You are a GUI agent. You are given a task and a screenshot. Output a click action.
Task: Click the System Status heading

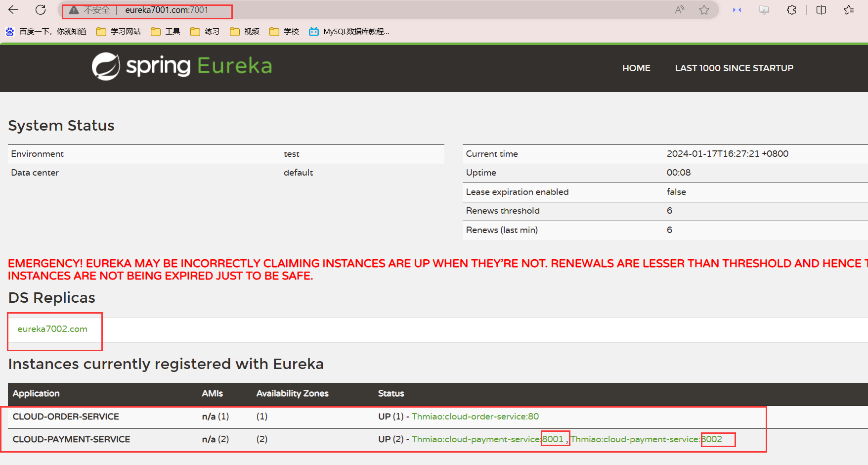point(61,126)
